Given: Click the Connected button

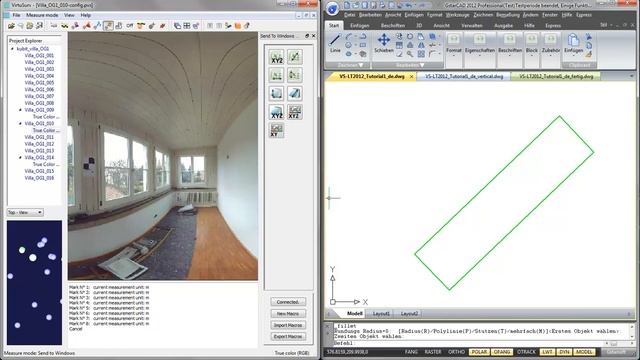Looking at the screenshot, I should [x=288, y=302].
